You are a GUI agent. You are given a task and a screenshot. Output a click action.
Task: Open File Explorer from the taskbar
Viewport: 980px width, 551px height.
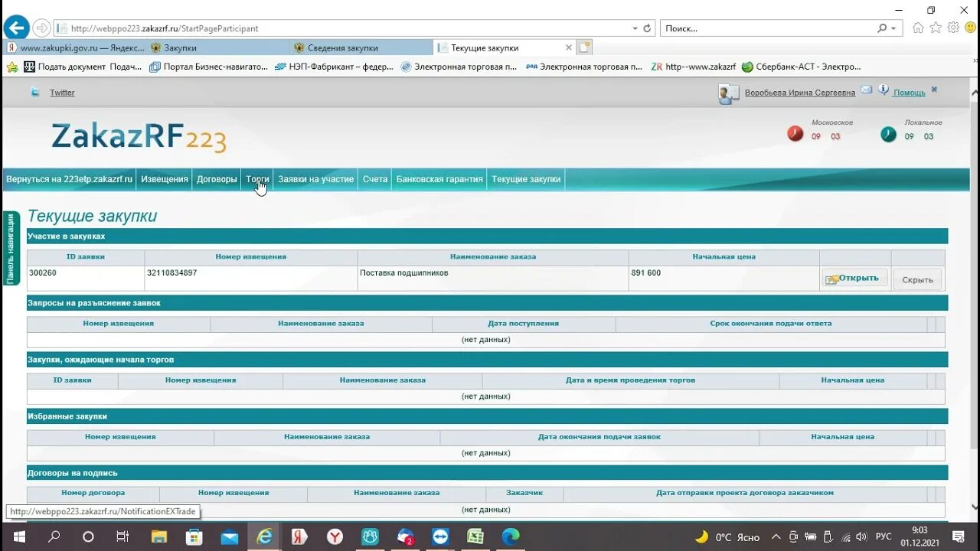tap(158, 536)
